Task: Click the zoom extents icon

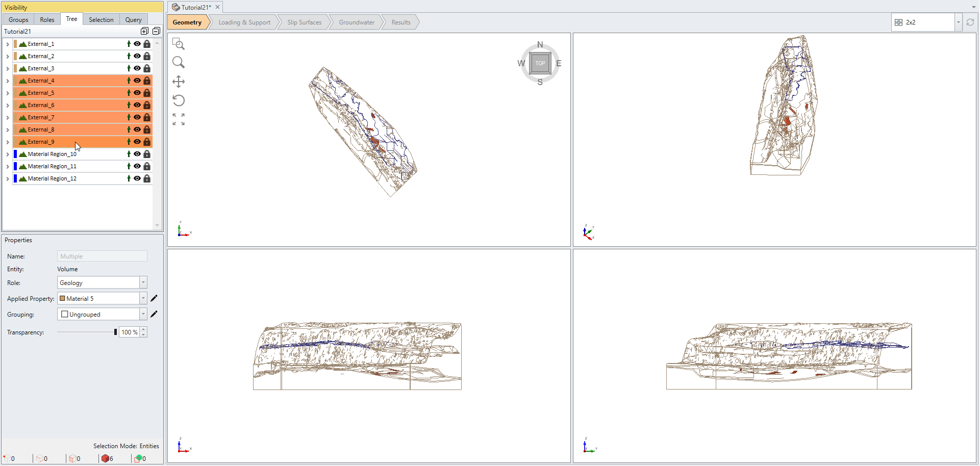Action: coord(178,119)
